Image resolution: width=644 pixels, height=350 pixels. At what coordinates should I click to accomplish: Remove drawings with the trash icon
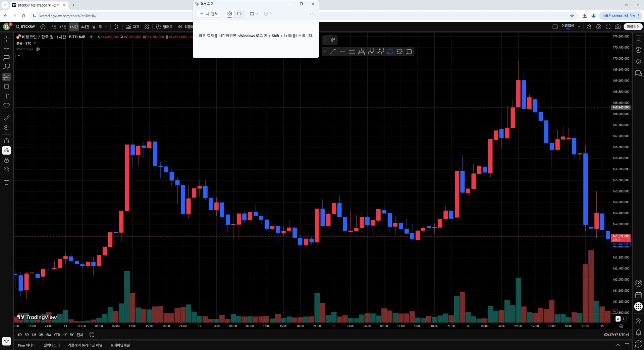click(x=6, y=182)
